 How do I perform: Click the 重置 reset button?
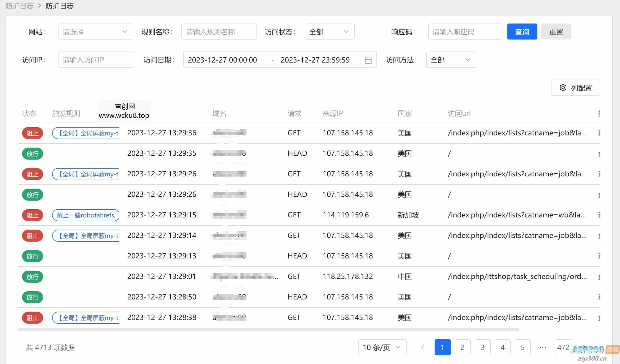(x=556, y=31)
